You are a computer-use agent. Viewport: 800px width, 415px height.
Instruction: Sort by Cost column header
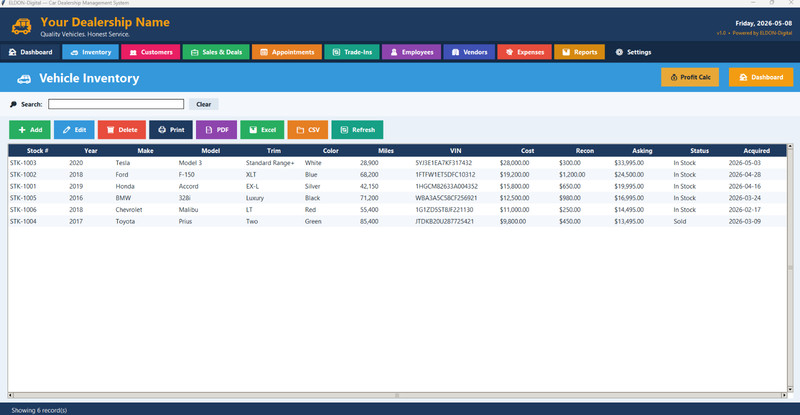pos(528,151)
